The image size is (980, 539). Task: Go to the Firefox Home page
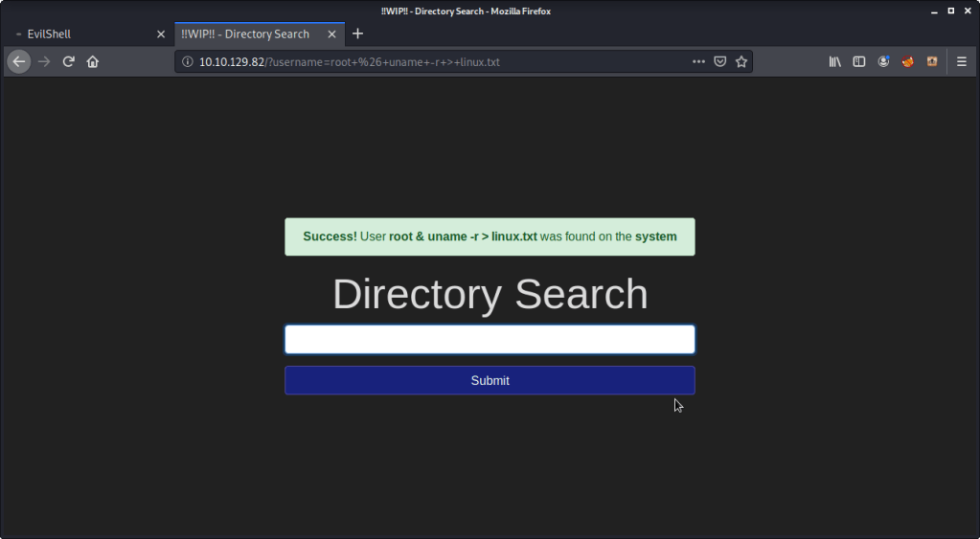pos(93,61)
